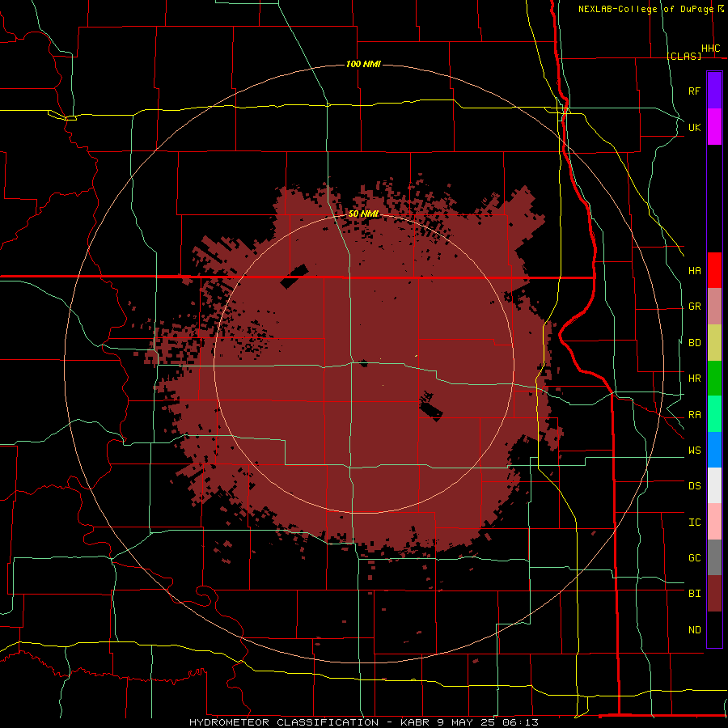
Task: Click the "KABR" radar site identifier
Action: (x=415, y=722)
